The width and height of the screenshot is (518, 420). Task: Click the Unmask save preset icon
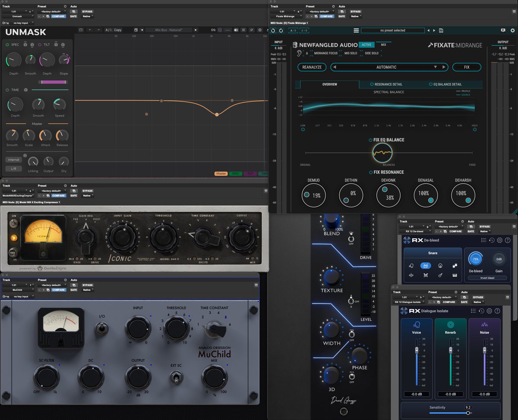pyautogui.click(x=136, y=30)
